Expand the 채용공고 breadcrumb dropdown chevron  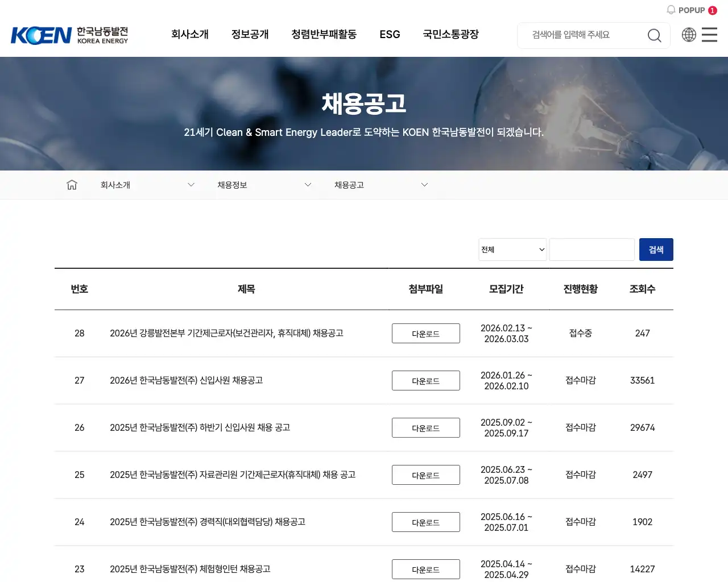pyautogui.click(x=424, y=184)
